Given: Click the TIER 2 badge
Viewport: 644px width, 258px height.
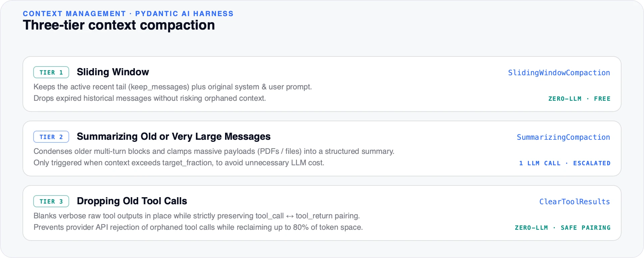Looking at the screenshot, I should point(51,137).
